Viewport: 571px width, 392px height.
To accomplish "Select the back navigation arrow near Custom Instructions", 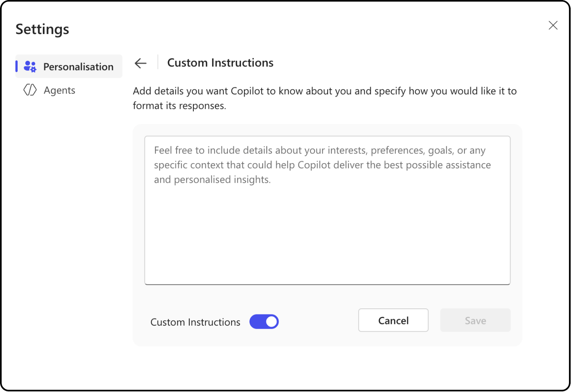I will pyautogui.click(x=140, y=63).
